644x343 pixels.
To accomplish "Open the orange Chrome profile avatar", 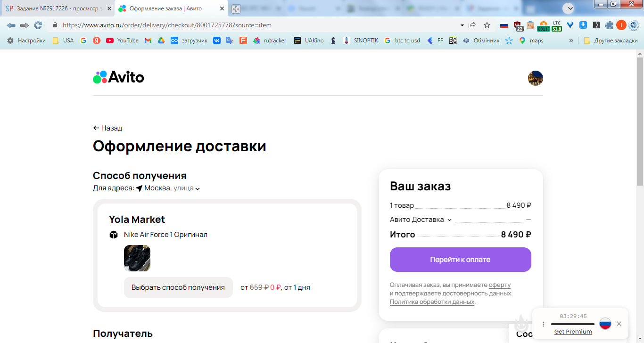I will (621, 25).
